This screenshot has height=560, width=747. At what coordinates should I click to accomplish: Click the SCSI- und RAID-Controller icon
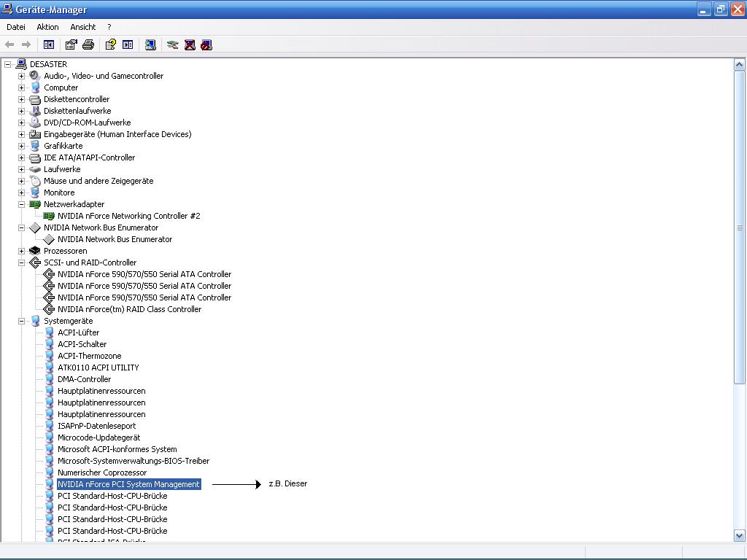35,262
